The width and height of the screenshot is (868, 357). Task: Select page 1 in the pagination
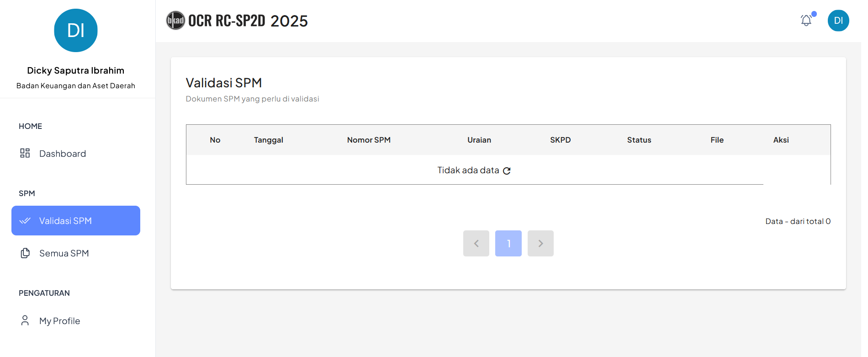pos(508,243)
